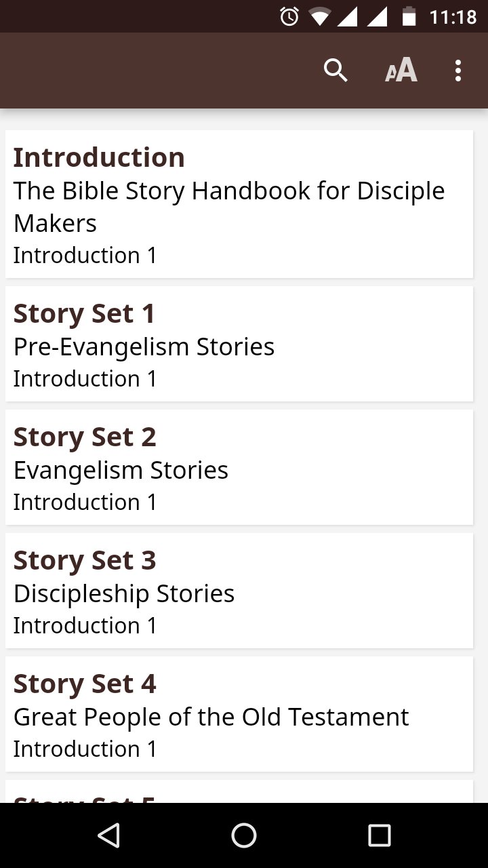Image resolution: width=488 pixels, height=868 pixels.
Task: Open Story Set 4 heading
Action: [85, 684]
